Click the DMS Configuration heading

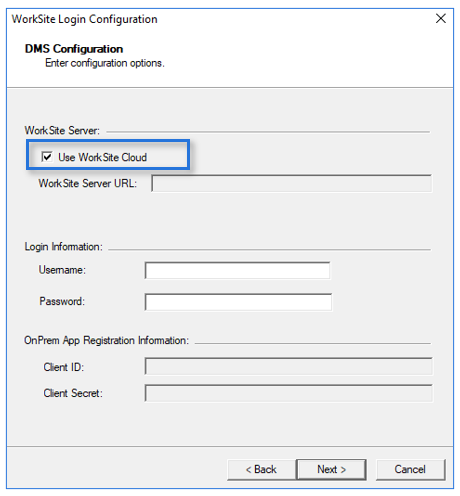pyautogui.click(x=74, y=49)
